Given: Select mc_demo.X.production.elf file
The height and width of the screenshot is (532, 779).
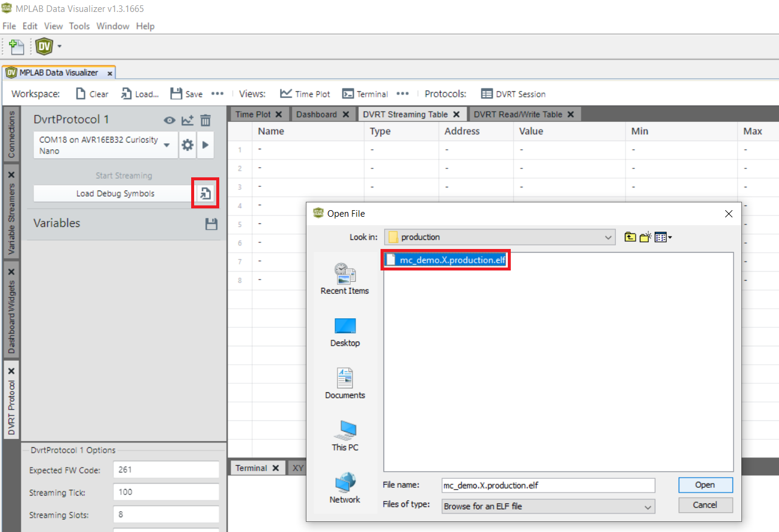Looking at the screenshot, I should [x=446, y=260].
